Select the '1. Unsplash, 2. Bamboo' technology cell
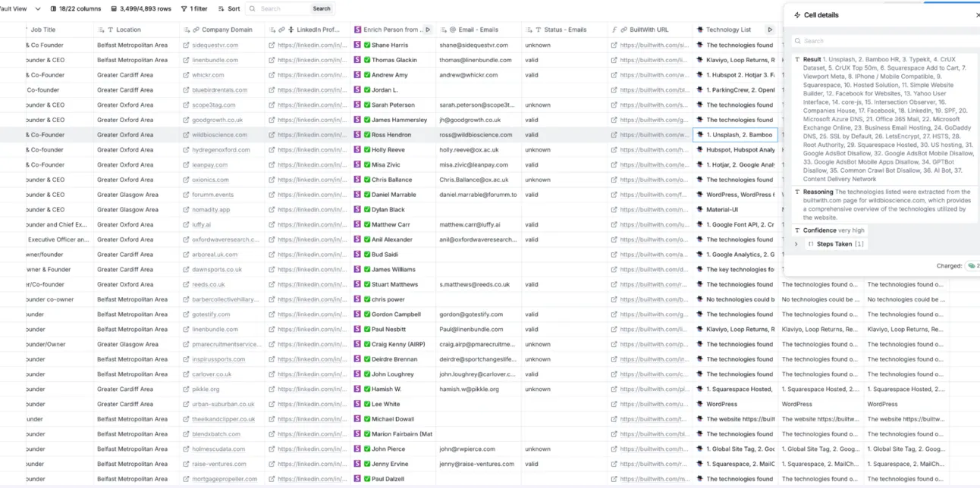Viewport: 980px width, 488px height. click(x=736, y=135)
